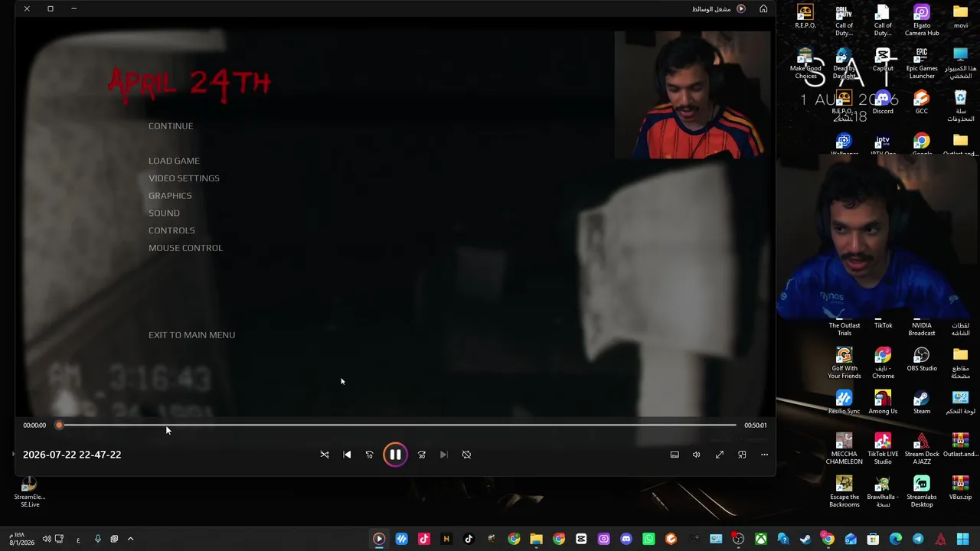Open Resilio Sync desktop shortcut
This screenshot has width=980, height=551.
(844, 403)
